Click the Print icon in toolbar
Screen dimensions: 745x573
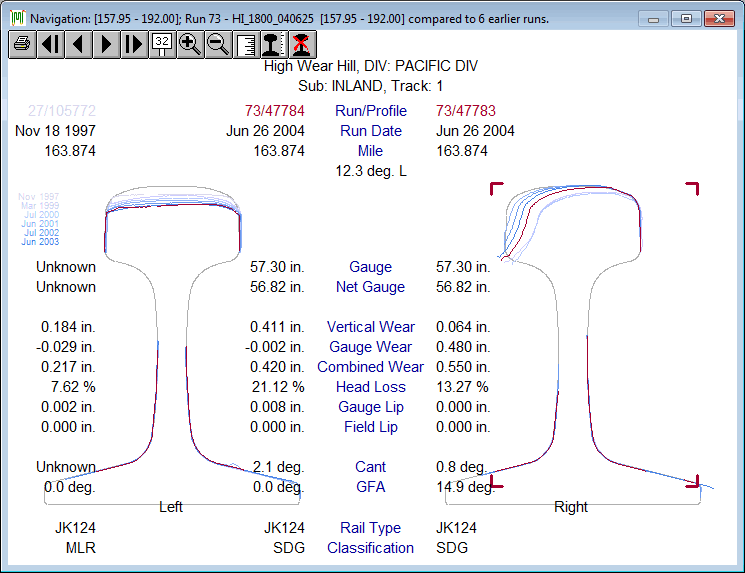click(22, 44)
